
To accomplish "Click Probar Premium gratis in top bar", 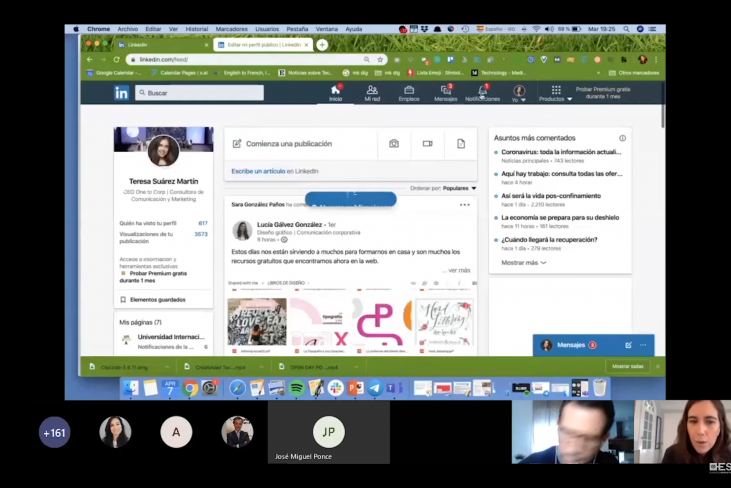I will pyautogui.click(x=603, y=93).
